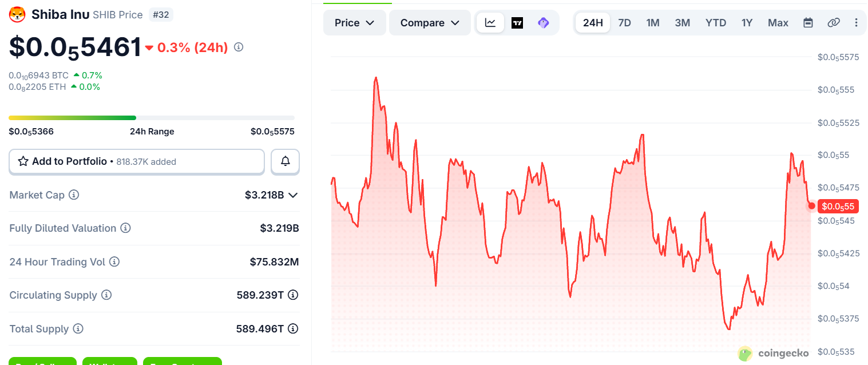
Task: Open Market Cap info icon
Action: [x=74, y=195]
